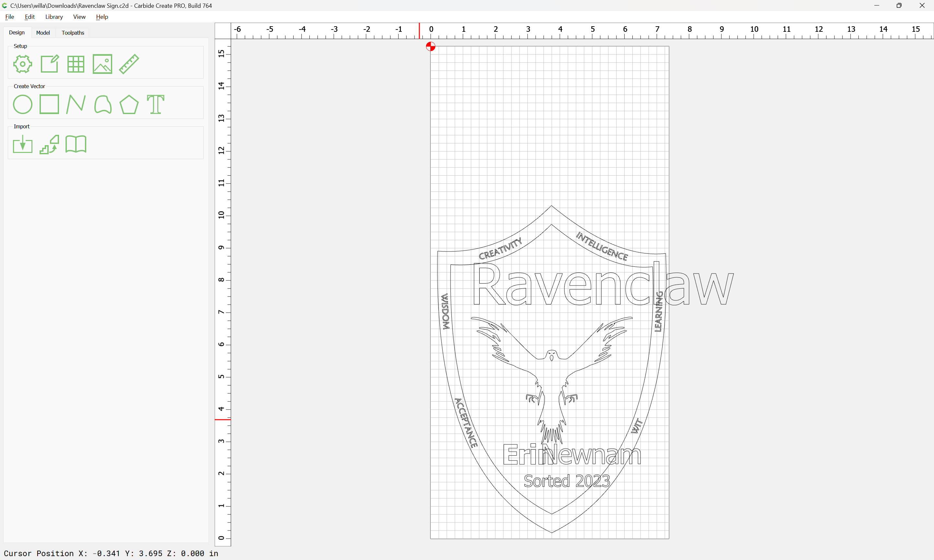934x560 pixels.
Task: Select the WISDOM text on shield
Action: (446, 311)
